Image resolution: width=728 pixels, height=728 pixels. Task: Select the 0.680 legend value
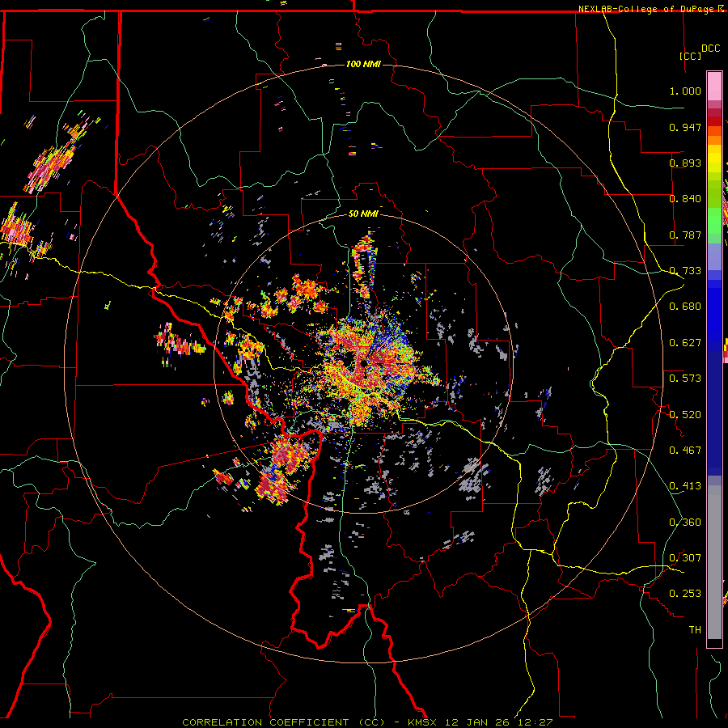(x=685, y=307)
